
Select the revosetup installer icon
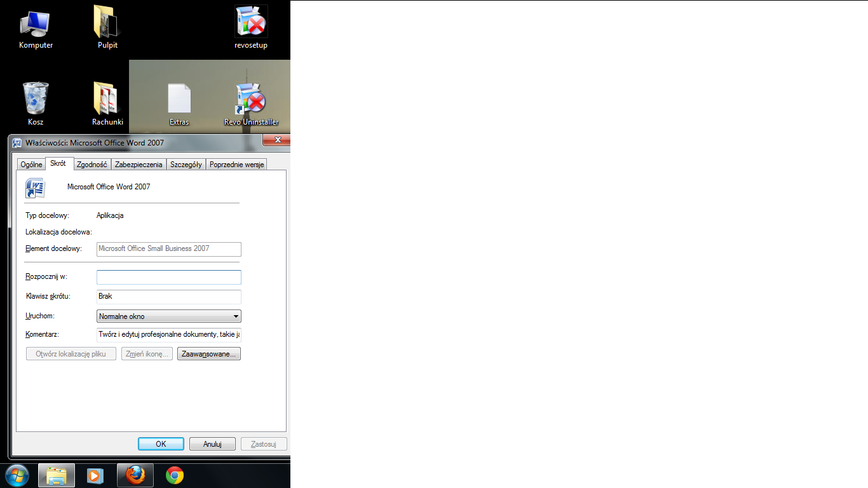click(251, 28)
